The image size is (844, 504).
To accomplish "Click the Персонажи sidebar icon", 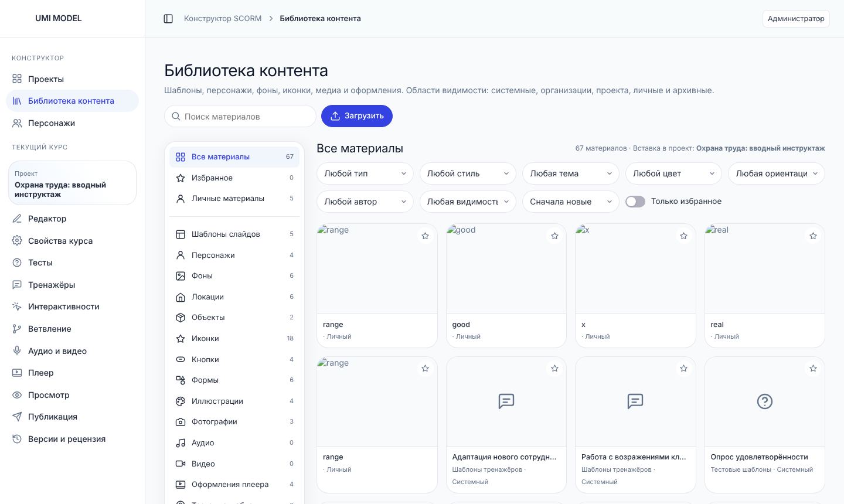I will (17, 123).
